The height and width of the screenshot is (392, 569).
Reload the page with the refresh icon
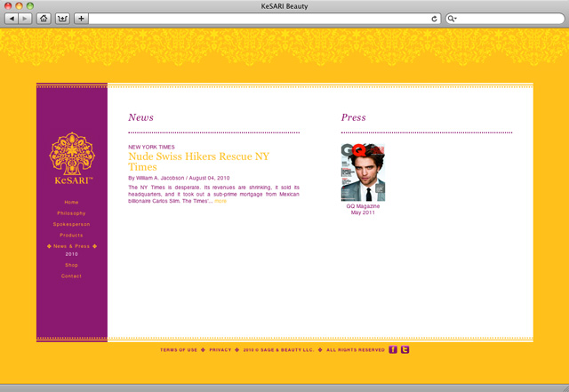(x=434, y=19)
